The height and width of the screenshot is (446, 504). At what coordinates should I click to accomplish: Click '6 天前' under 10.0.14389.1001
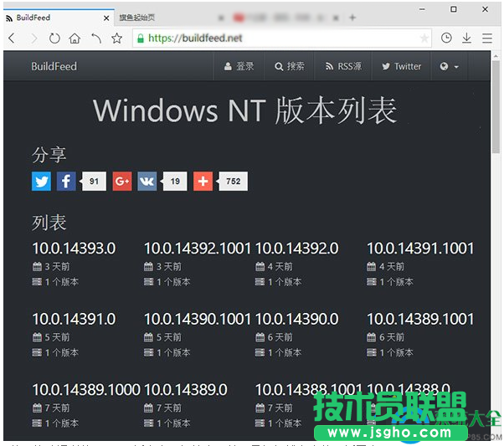(392, 337)
